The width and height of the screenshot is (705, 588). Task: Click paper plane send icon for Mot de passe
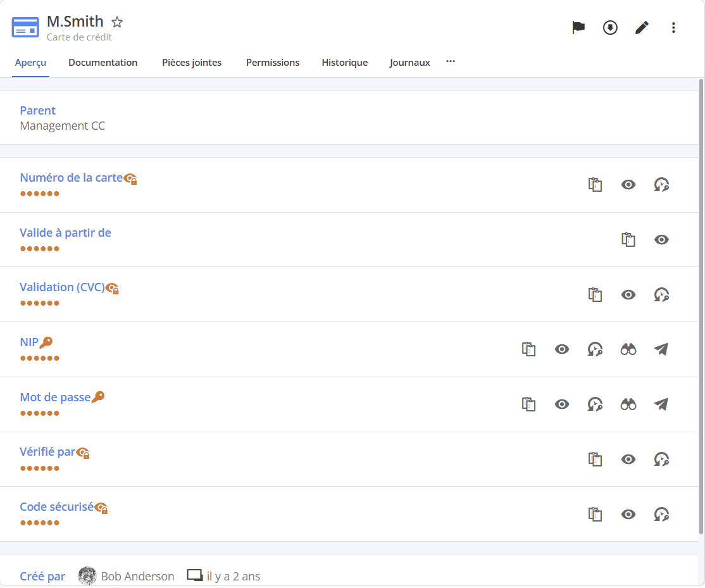[661, 404]
